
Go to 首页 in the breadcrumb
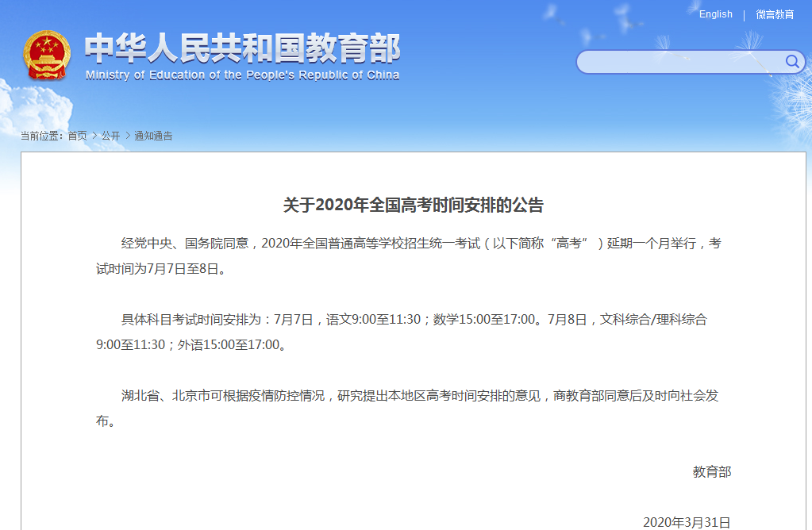(77, 136)
